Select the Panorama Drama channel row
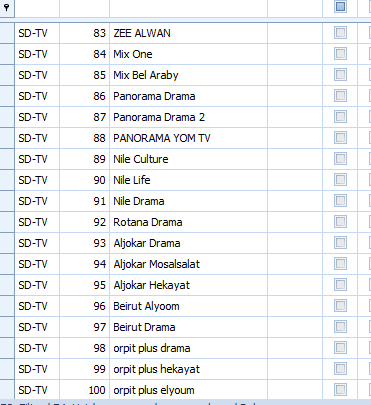 coord(185,96)
